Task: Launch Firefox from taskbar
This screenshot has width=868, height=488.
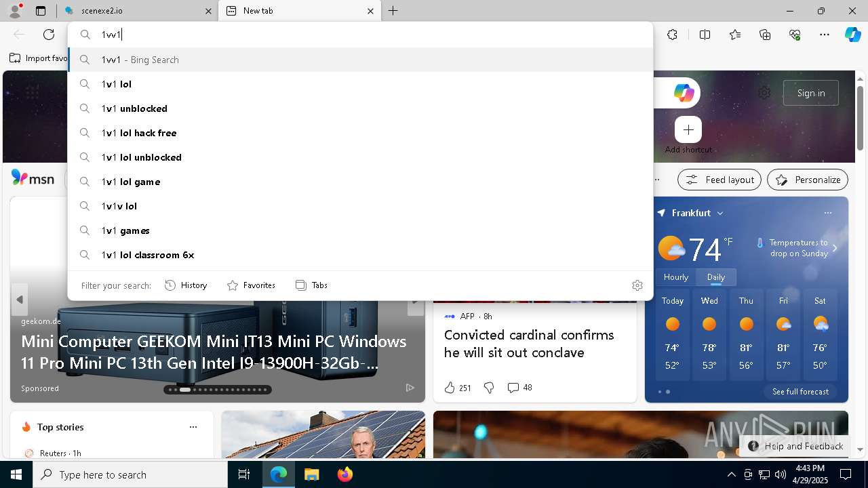Action: pos(345,474)
